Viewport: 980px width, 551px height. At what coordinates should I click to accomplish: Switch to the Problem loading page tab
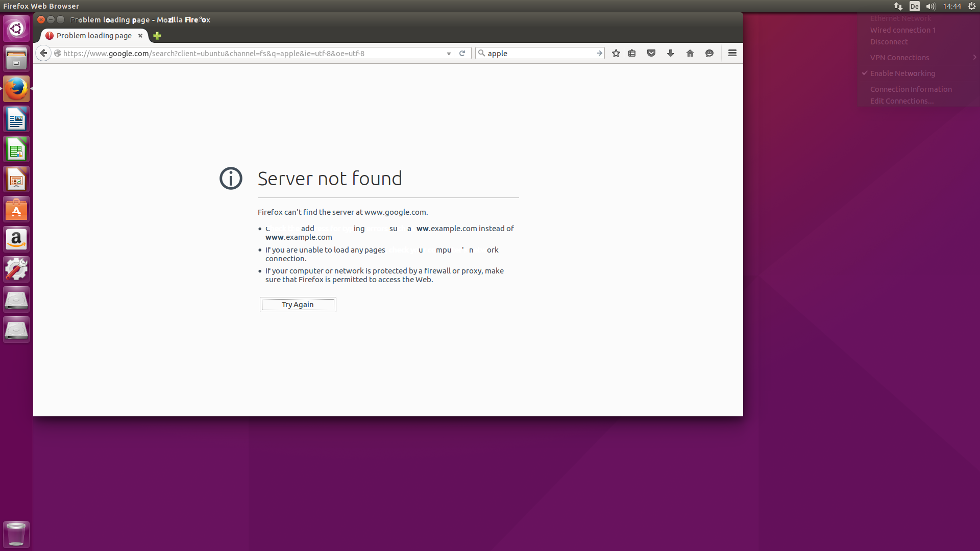tap(94, 36)
